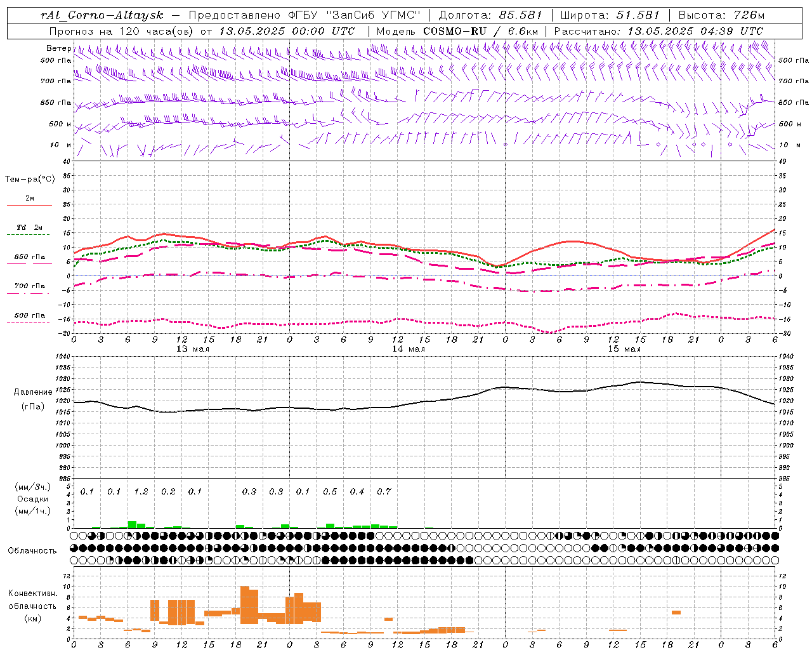Click the '13 мая' date label
This screenshot has height=650, width=812.
pyautogui.click(x=192, y=349)
